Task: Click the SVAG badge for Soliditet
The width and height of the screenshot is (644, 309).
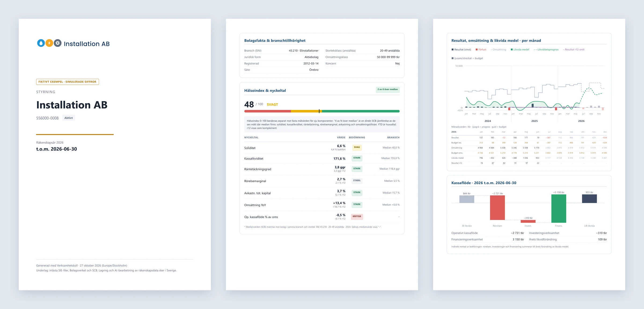Action: 357,147
